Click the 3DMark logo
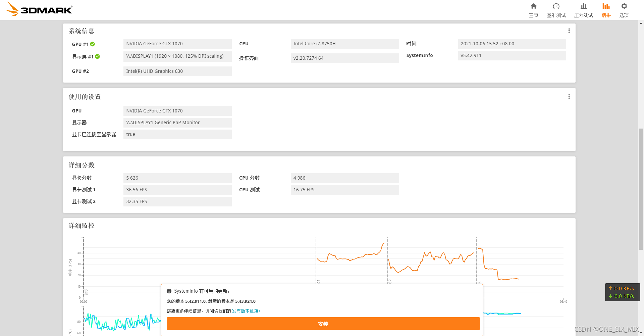The height and width of the screenshot is (336, 644). 39,9
